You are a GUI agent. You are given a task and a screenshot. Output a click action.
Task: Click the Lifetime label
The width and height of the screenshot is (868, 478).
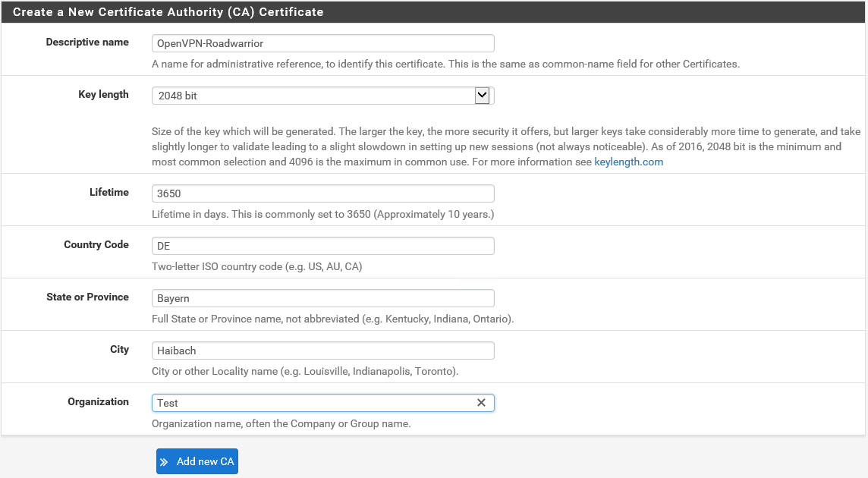(x=108, y=193)
